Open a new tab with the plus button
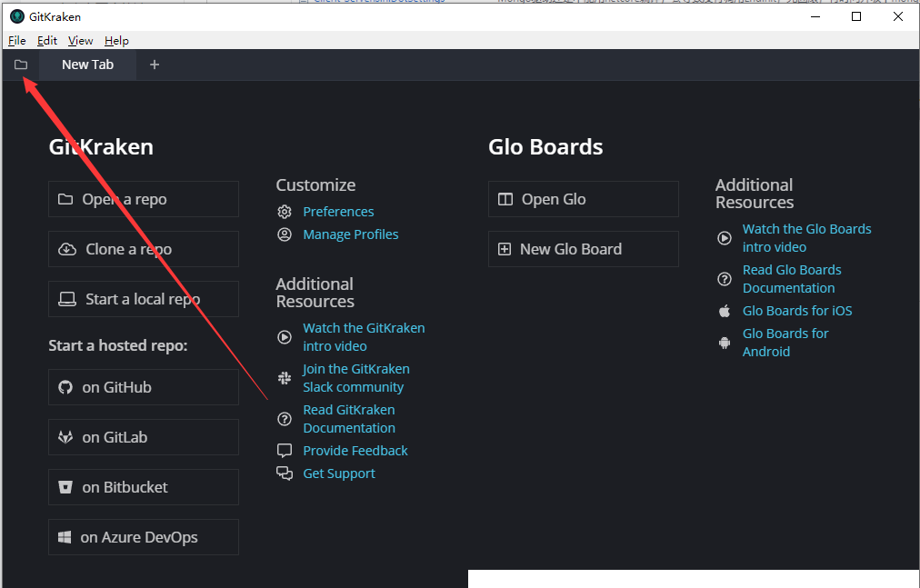This screenshot has height=588, width=920. coord(154,64)
